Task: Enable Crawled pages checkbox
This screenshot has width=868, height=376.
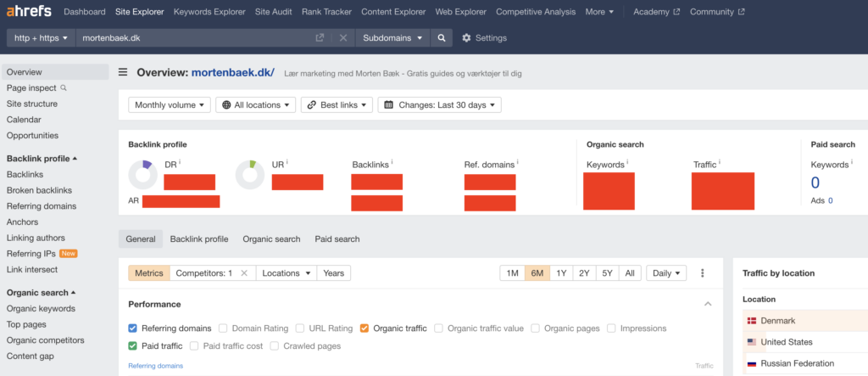Action: (x=275, y=346)
